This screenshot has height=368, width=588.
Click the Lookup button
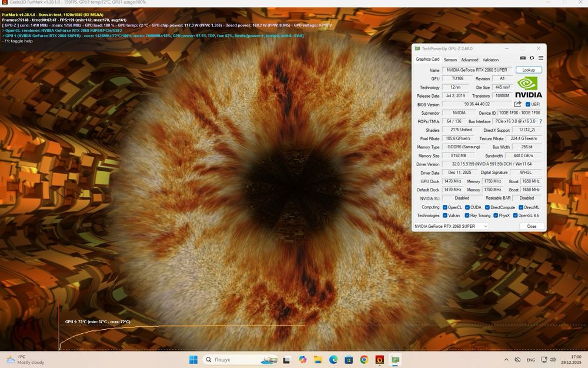529,70
